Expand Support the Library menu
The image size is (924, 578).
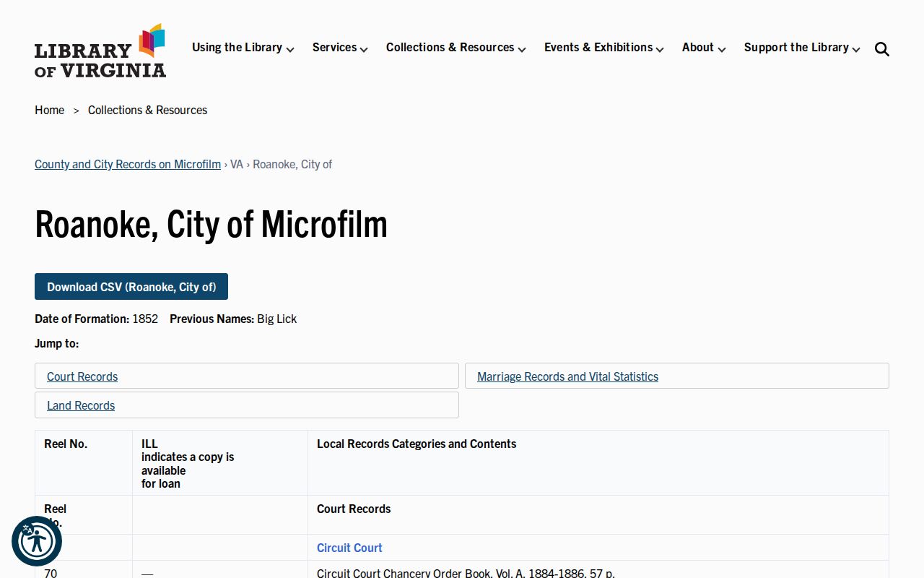pos(802,48)
